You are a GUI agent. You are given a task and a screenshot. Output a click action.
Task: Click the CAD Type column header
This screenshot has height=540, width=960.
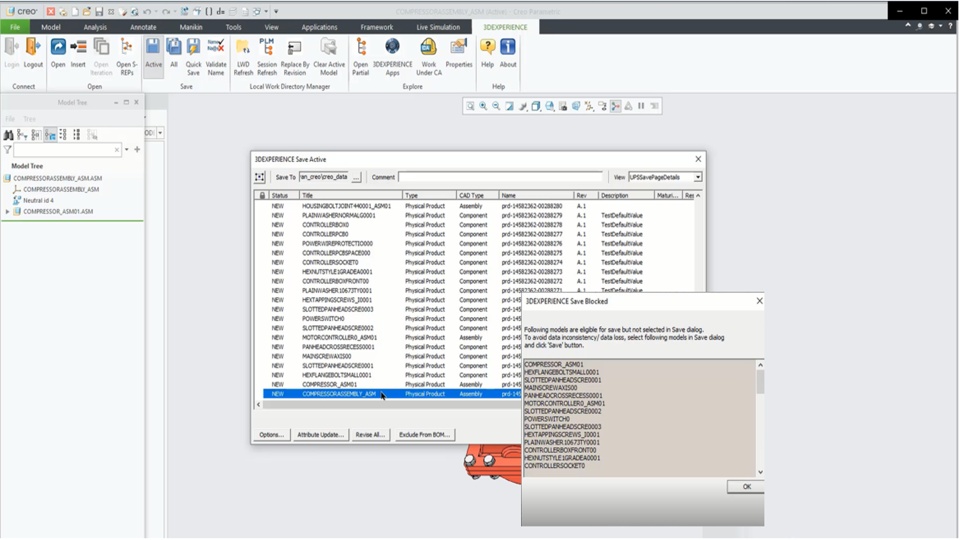477,195
